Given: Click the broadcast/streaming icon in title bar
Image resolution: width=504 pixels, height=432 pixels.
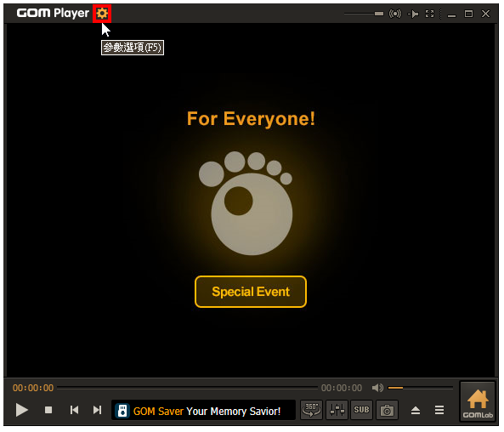Looking at the screenshot, I should click(x=395, y=14).
